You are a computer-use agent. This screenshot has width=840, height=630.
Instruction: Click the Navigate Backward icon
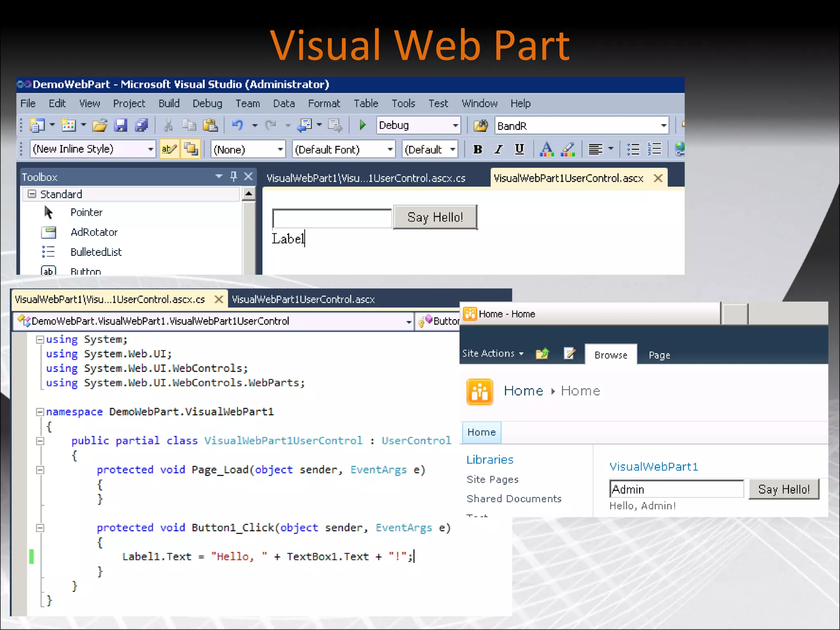[304, 125]
